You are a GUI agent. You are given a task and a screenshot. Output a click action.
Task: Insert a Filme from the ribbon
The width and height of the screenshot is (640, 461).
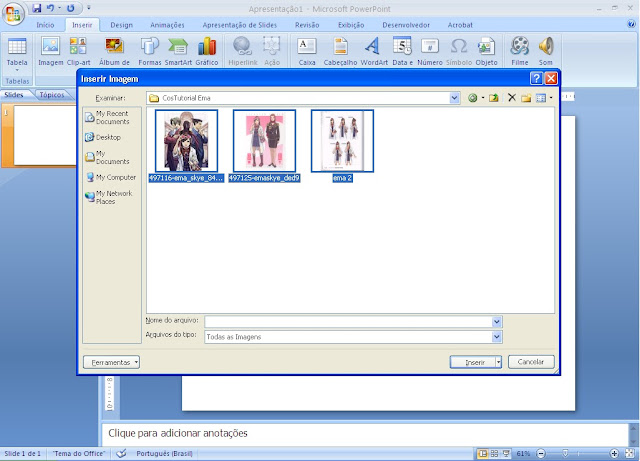click(x=520, y=51)
